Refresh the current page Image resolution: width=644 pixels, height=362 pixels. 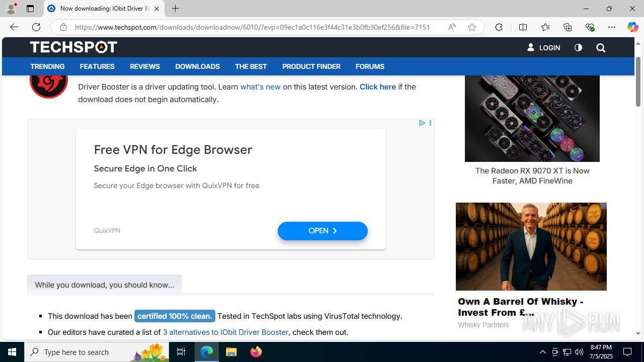click(36, 27)
